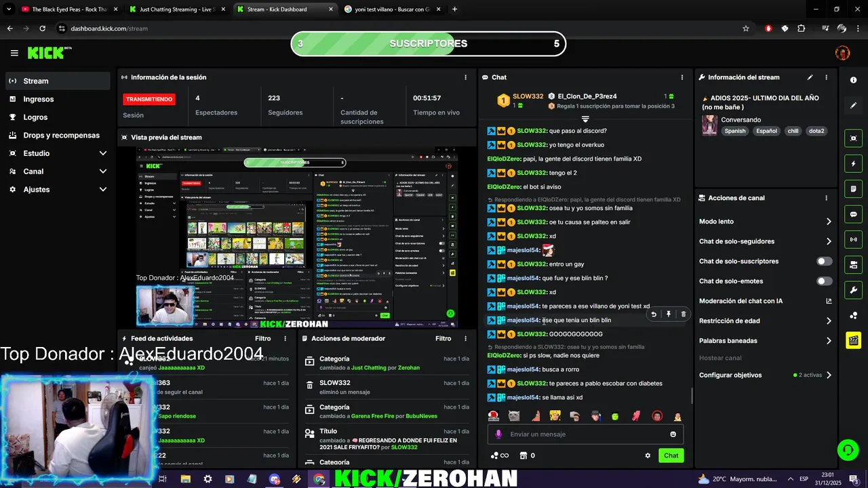The height and width of the screenshot is (488, 868).
Task: Click the wrench icon in the right rail
Action: (x=853, y=290)
